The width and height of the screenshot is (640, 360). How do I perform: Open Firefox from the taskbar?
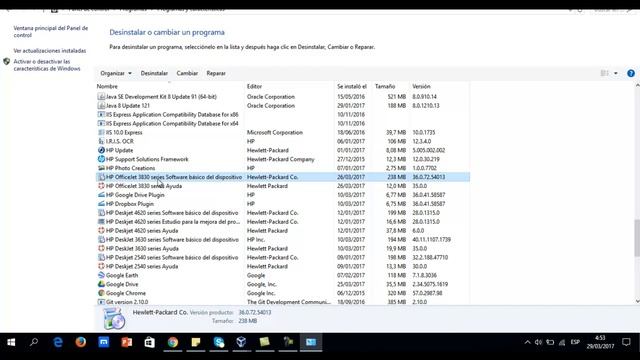(x=81, y=342)
